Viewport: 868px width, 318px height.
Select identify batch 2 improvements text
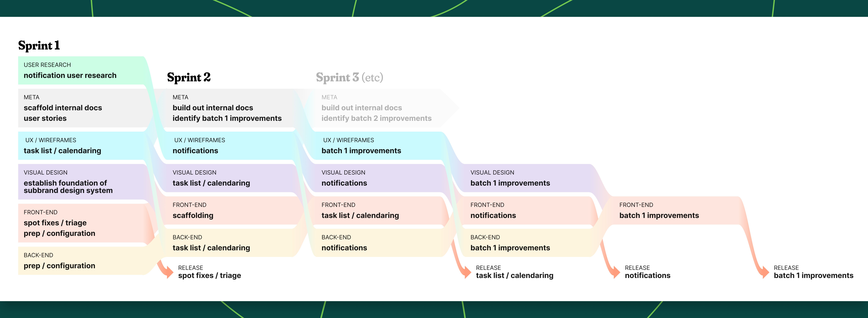pos(376,118)
